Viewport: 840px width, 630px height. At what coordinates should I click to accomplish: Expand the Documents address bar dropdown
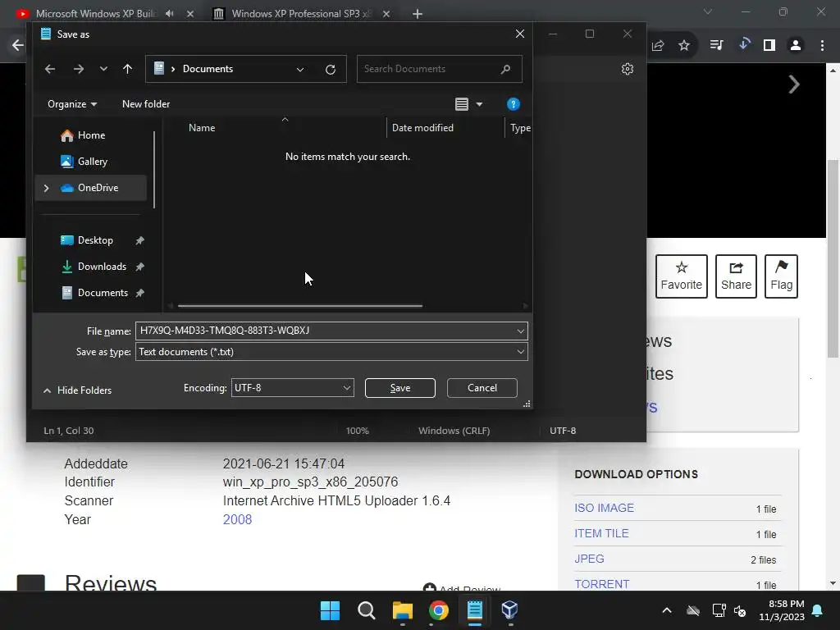(x=300, y=69)
